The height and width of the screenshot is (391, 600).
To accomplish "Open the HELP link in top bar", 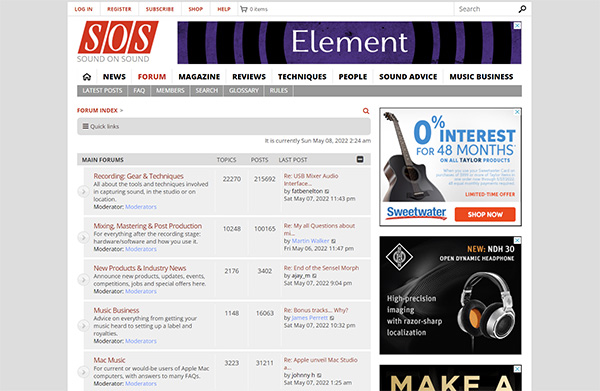I will click(224, 9).
